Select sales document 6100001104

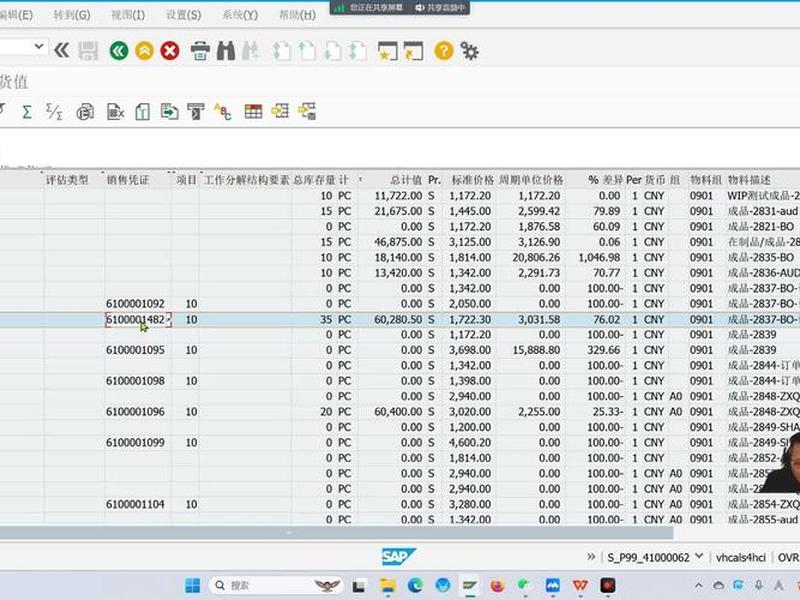click(135, 505)
